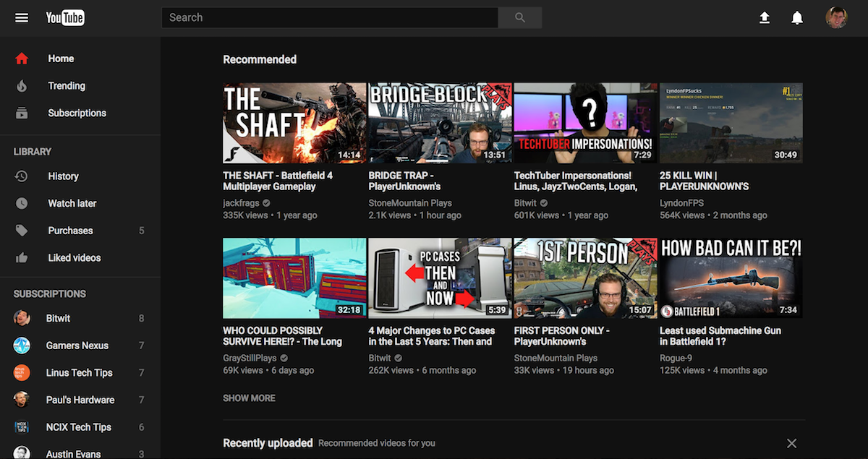The image size is (868, 459).
Task: Open Purchases via the tag icon
Action: (22, 230)
